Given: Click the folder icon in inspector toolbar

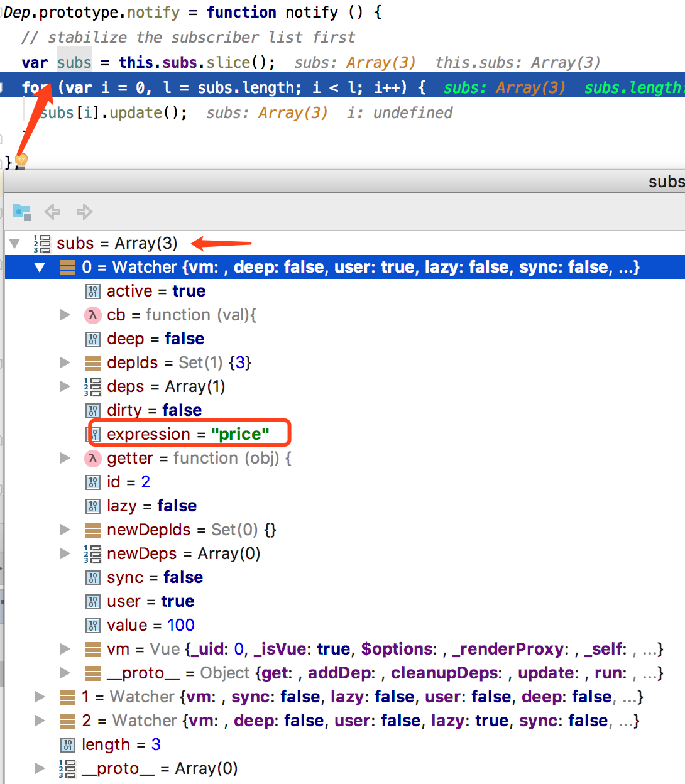Looking at the screenshot, I should point(22,212).
